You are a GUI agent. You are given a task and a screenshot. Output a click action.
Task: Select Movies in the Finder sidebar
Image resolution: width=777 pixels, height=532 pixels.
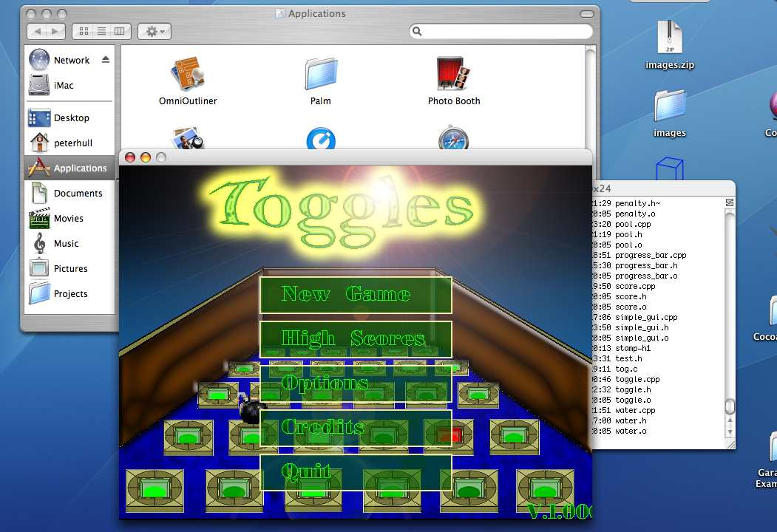(x=68, y=219)
